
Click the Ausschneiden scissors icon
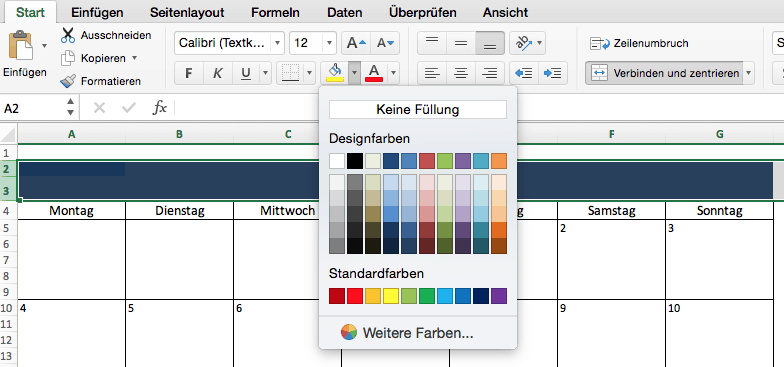click(68, 36)
